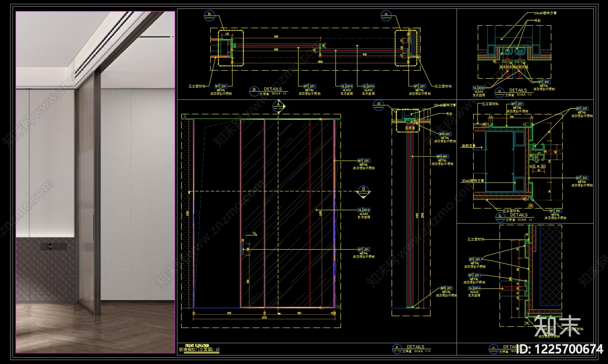Screen dimensions: 608x364
Task: Select the 30x40 tube label above vertical section
Action: (445, 105)
